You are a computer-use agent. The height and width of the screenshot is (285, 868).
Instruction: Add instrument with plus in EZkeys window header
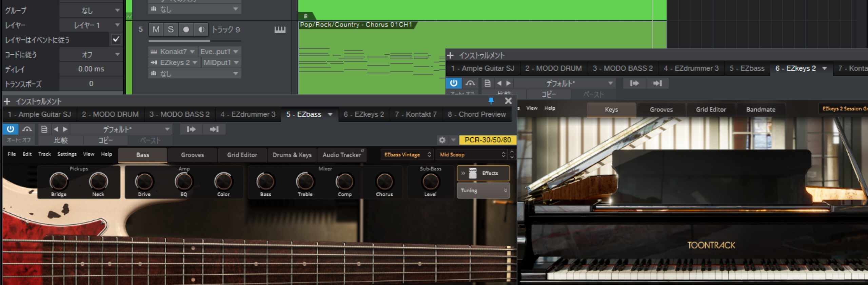(450, 55)
